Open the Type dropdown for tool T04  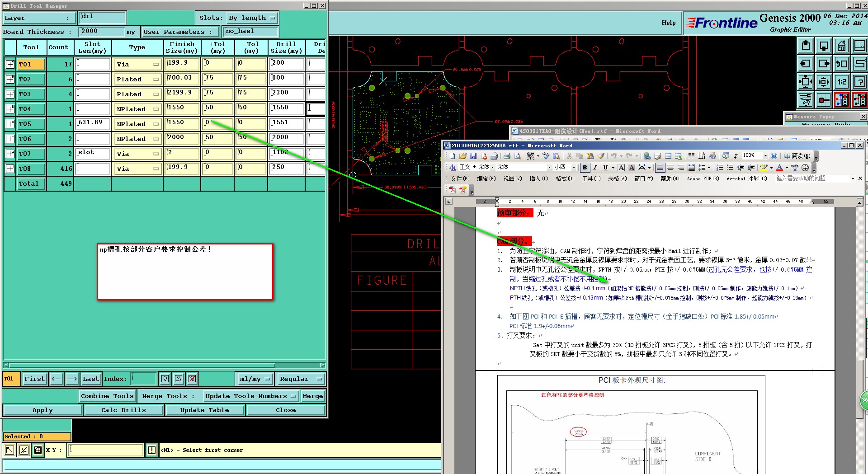[137, 109]
